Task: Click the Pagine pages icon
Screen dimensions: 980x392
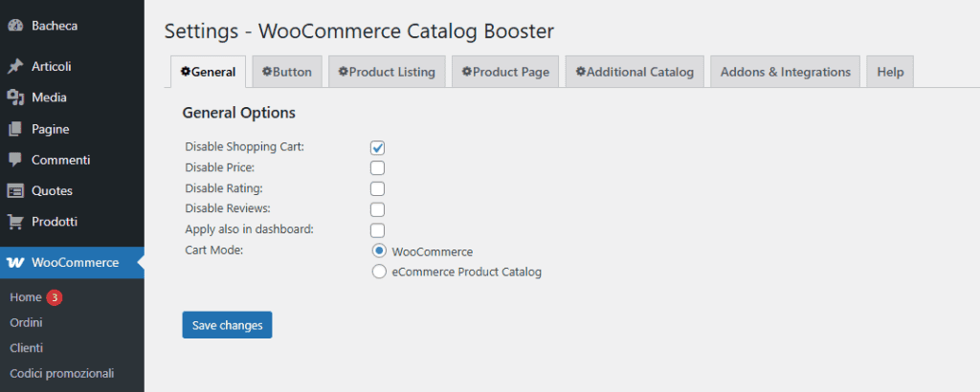Action: [x=15, y=130]
